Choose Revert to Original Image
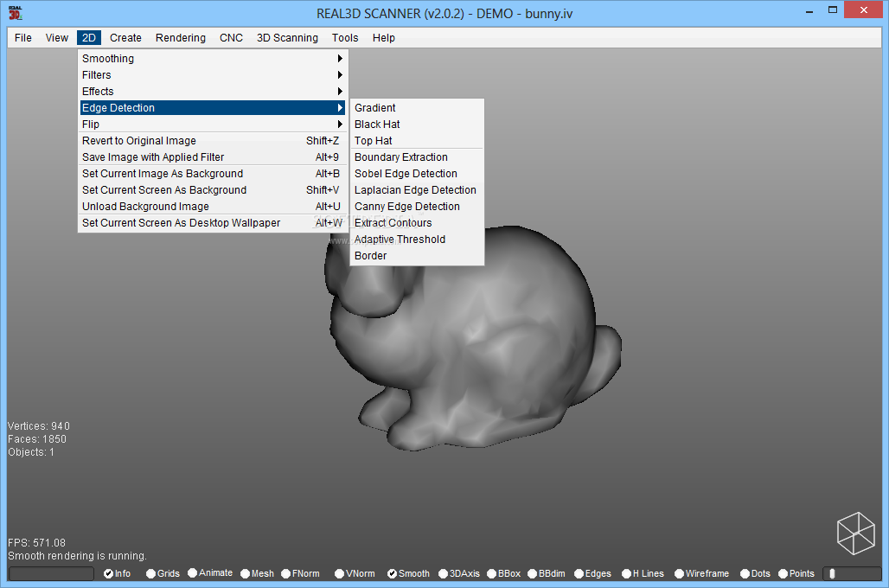889x588 pixels. (x=213, y=141)
